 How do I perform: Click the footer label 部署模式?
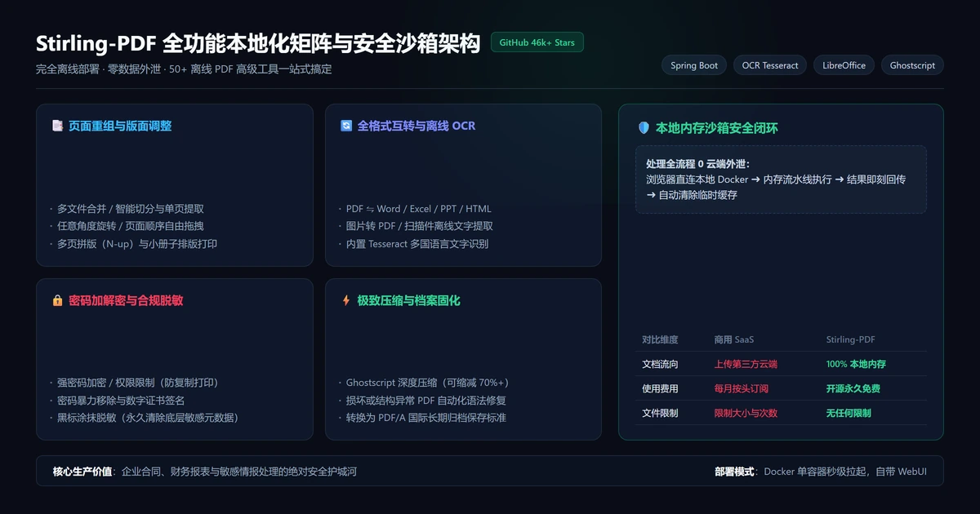pyautogui.click(x=734, y=472)
